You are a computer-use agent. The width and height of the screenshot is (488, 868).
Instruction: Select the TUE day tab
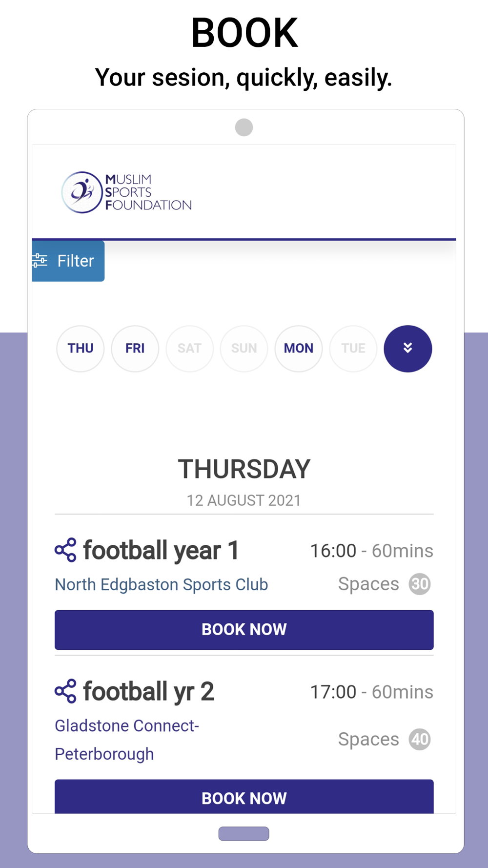[353, 349]
